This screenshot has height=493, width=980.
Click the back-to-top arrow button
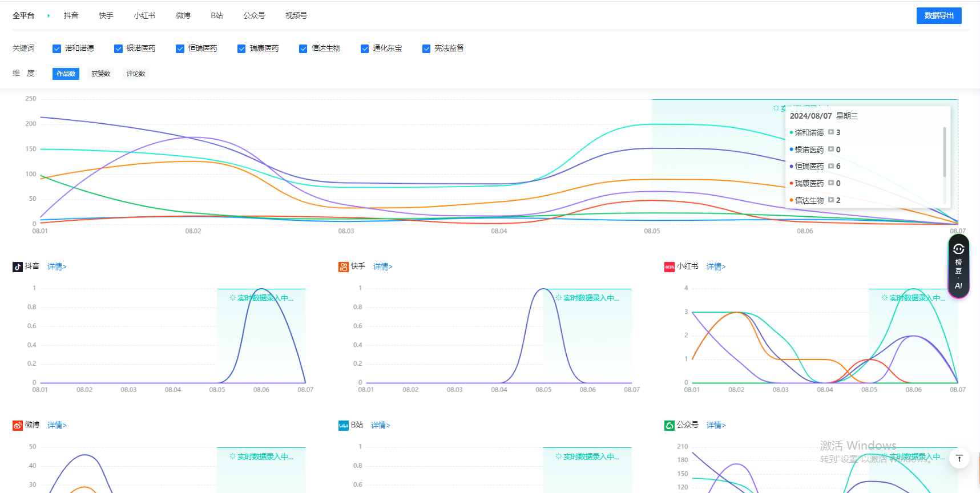coord(959,458)
